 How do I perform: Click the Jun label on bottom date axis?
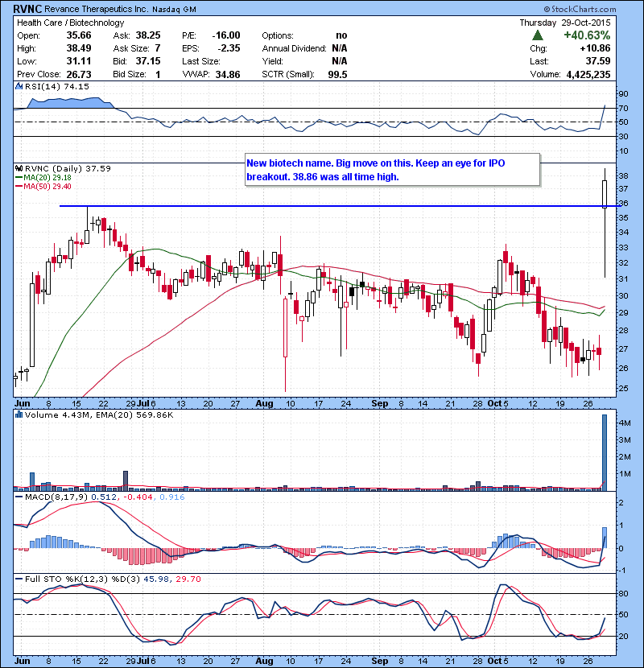(23, 661)
